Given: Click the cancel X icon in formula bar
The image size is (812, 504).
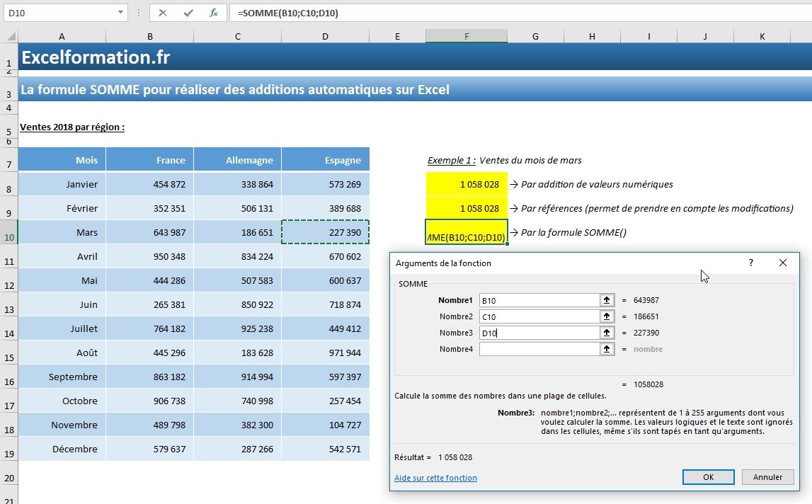Looking at the screenshot, I should [163, 13].
